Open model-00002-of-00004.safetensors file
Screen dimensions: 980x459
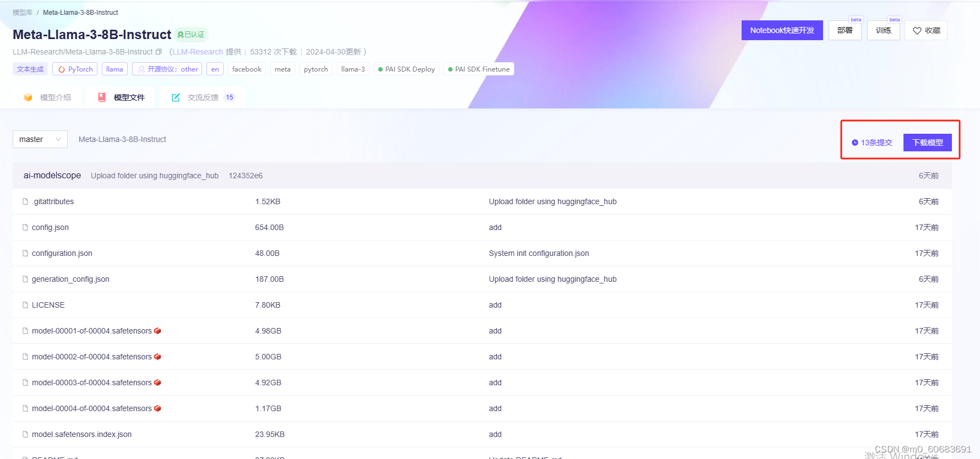click(x=92, y=357)
